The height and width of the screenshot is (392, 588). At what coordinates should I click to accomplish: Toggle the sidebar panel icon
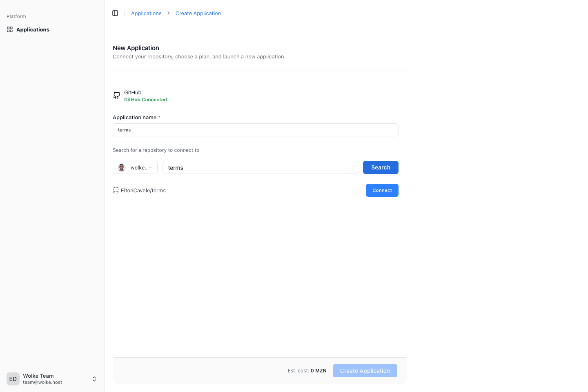pyautogui.click(x=115, y=13)
